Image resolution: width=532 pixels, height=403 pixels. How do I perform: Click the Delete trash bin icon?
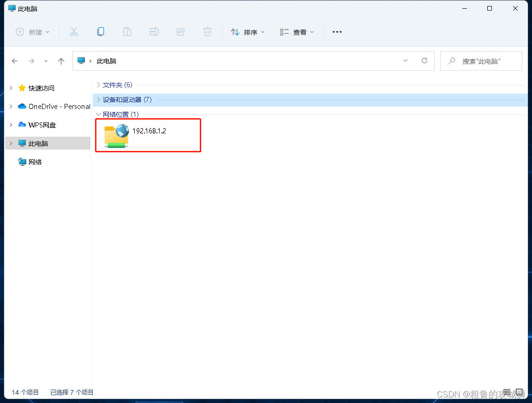pos(207,32)
